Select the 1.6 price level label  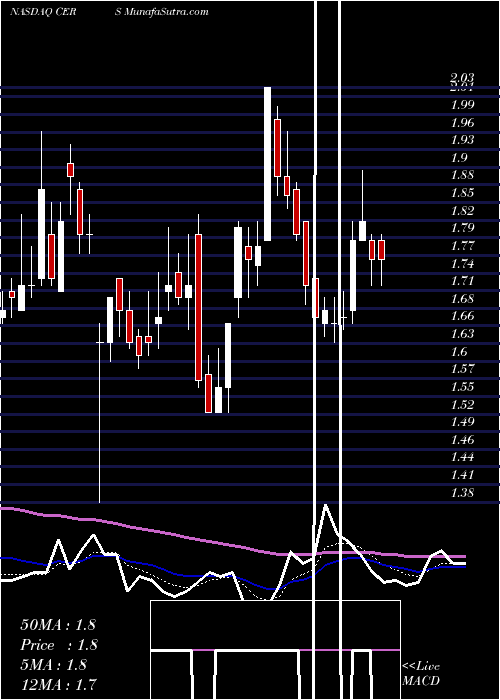pos(458,351)
